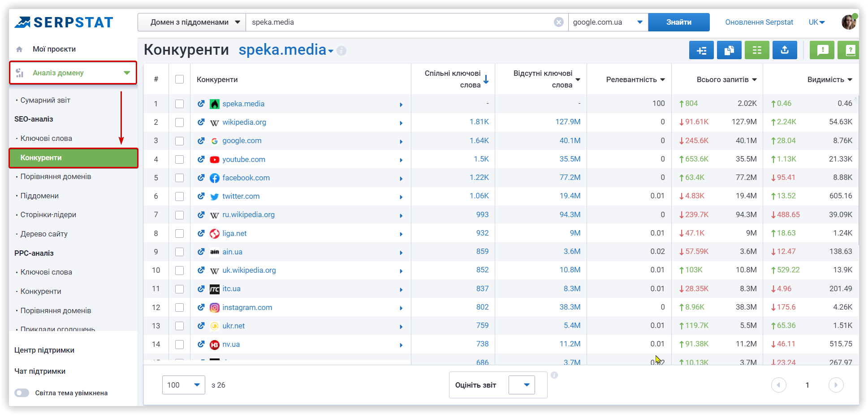Image resolution: width=868 pixels, height=415 pixels.
Task: Select all competitors header checkbox
Action: pyautogui.click(x=179, y=79)
